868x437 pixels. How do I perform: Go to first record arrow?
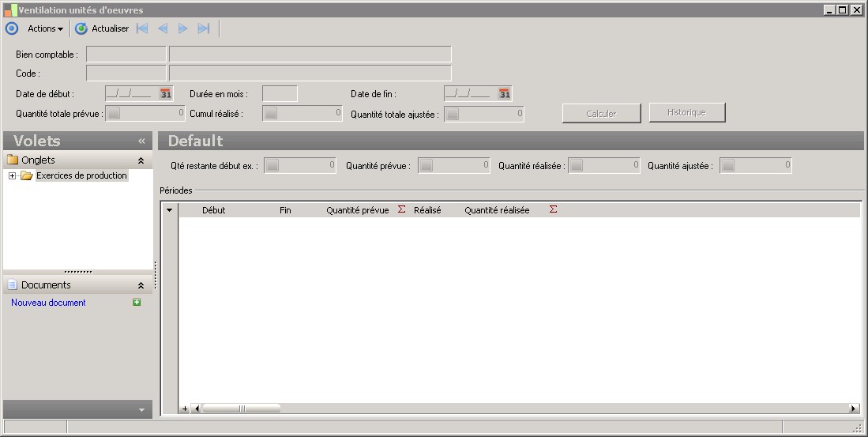point(142,28)
